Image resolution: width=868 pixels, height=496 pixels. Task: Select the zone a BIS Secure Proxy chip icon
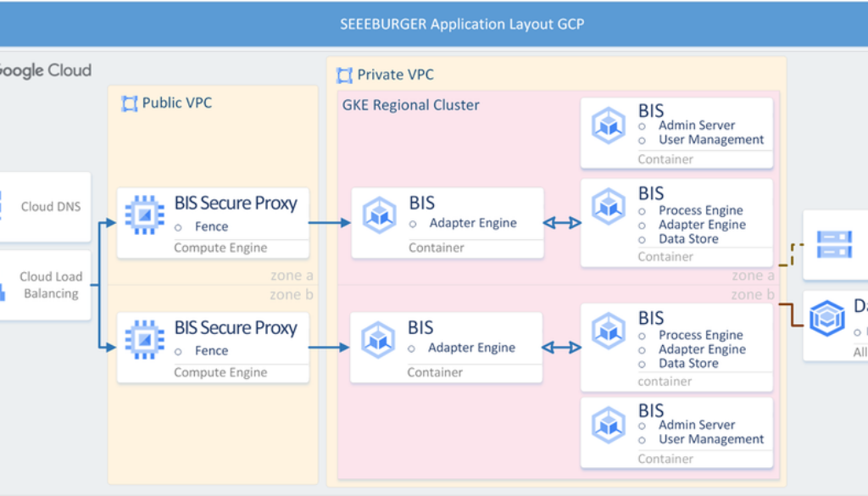point(145,215)
